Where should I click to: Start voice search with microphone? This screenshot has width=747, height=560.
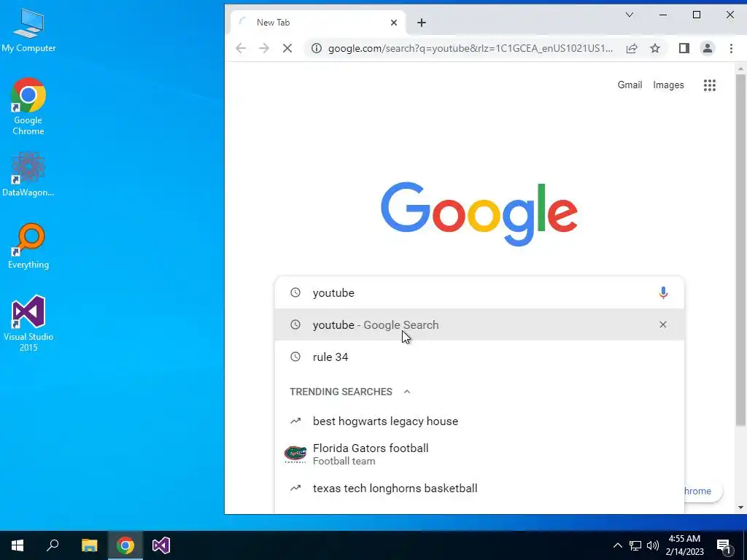point(663,293)
